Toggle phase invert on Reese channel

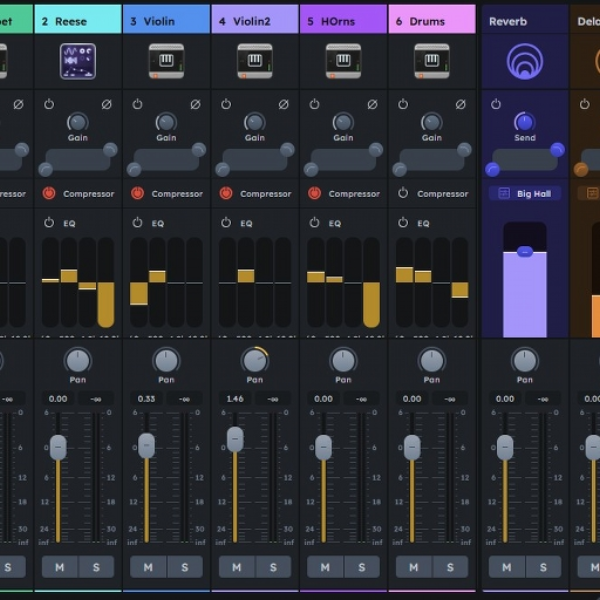(106, 104)
